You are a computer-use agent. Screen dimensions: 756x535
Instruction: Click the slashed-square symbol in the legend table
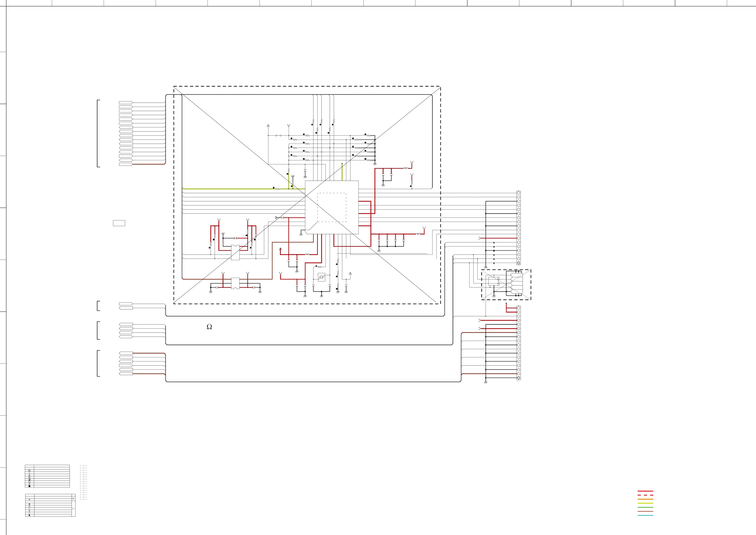(x=30, y=471)
